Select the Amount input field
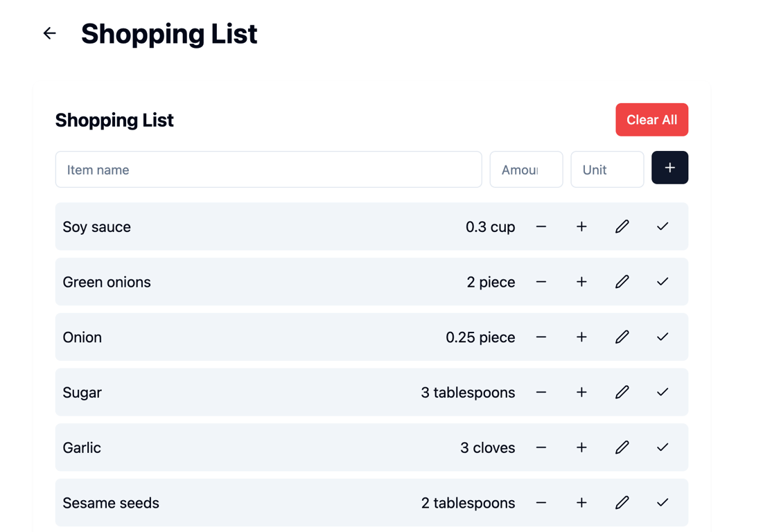The image size is (763, 532). click(x=526, y=169)
